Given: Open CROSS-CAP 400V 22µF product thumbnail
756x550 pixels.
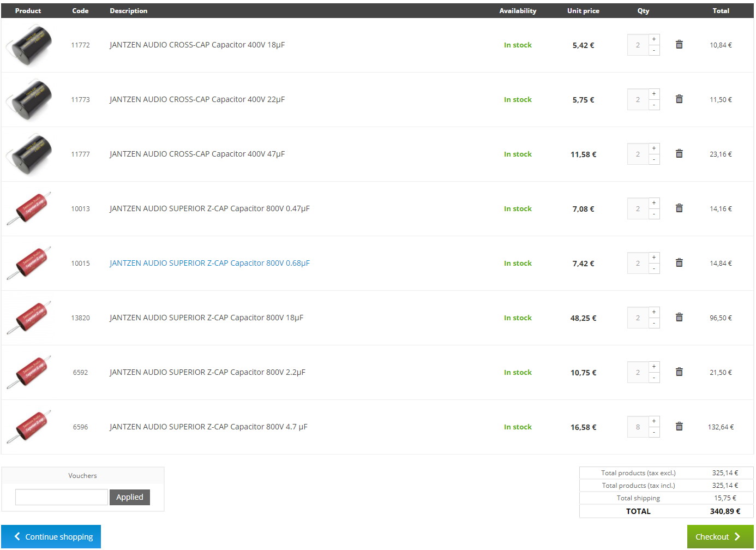Looking at the screenshot, I should point(29,99).
